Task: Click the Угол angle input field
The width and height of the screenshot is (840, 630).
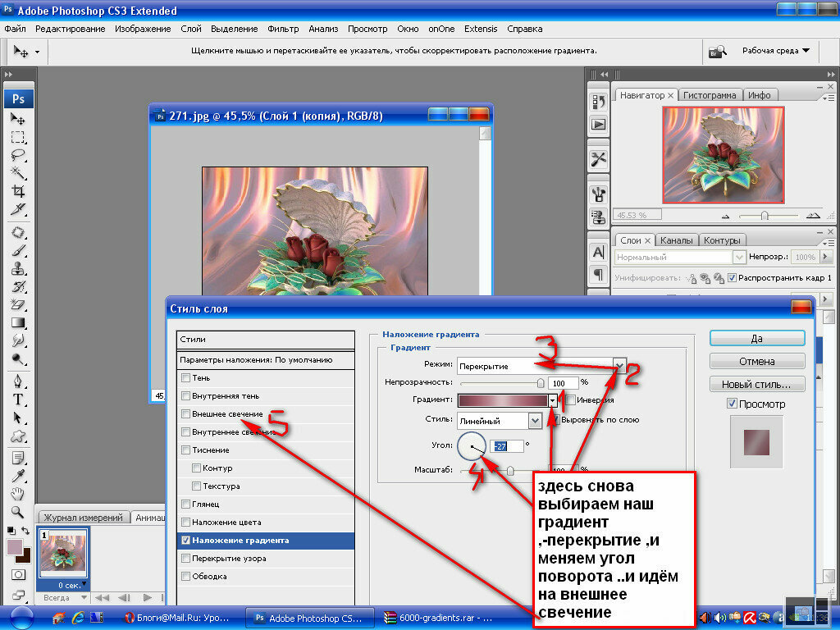Action: [x=507, y=445]
